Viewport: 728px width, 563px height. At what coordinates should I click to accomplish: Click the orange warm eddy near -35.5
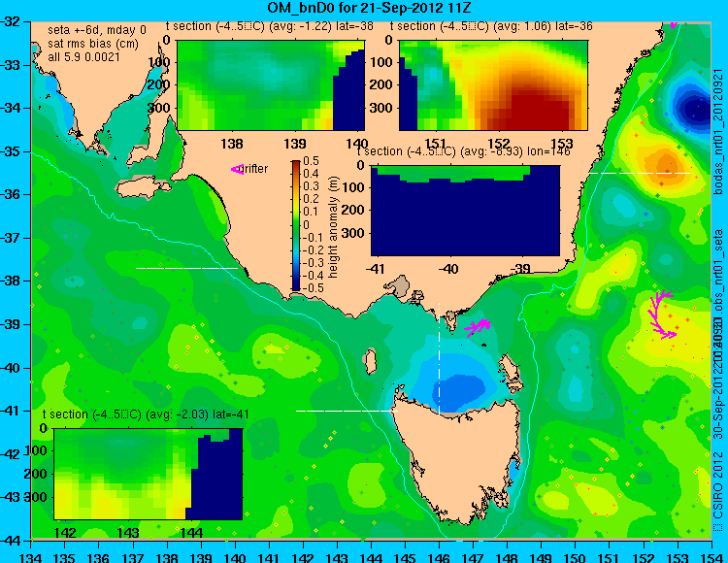[666, 165]
